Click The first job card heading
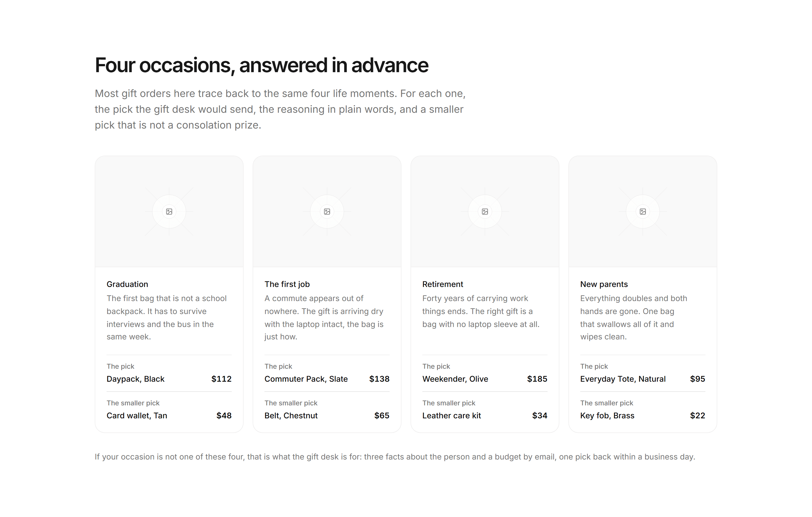 tap(287, 284)
